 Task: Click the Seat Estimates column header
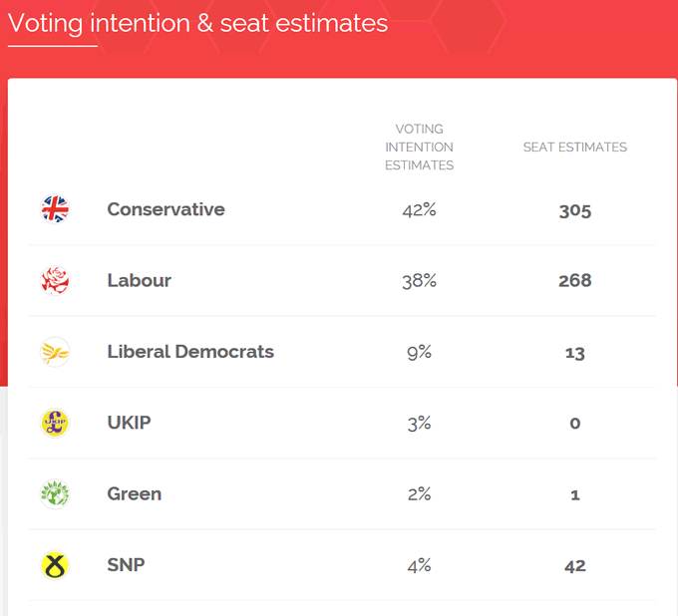[x=575, y=148]
